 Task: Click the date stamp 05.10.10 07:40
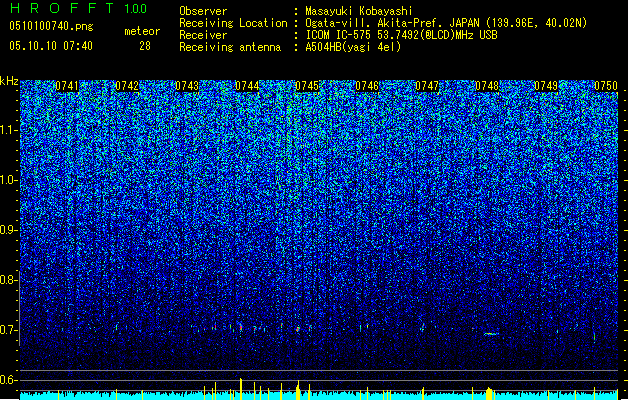click(x=51, y=46)
